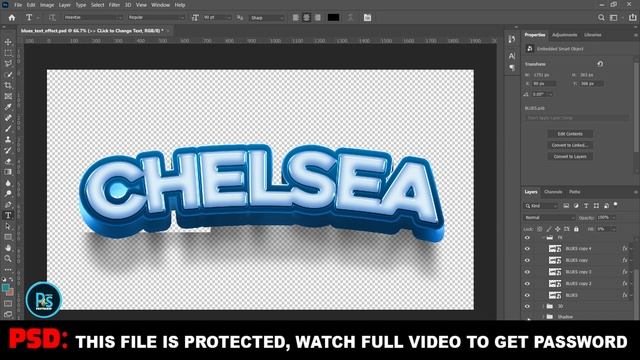
Task: Select the Clone Stamp tool
Action: point(8,140)
